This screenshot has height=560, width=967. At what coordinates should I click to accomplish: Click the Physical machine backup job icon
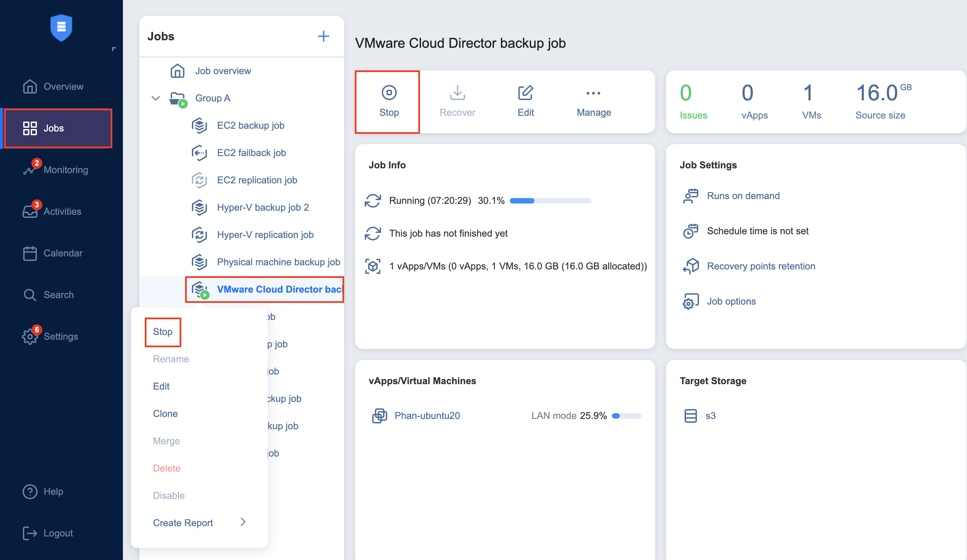pyautogui.click(x=199, y=262)
